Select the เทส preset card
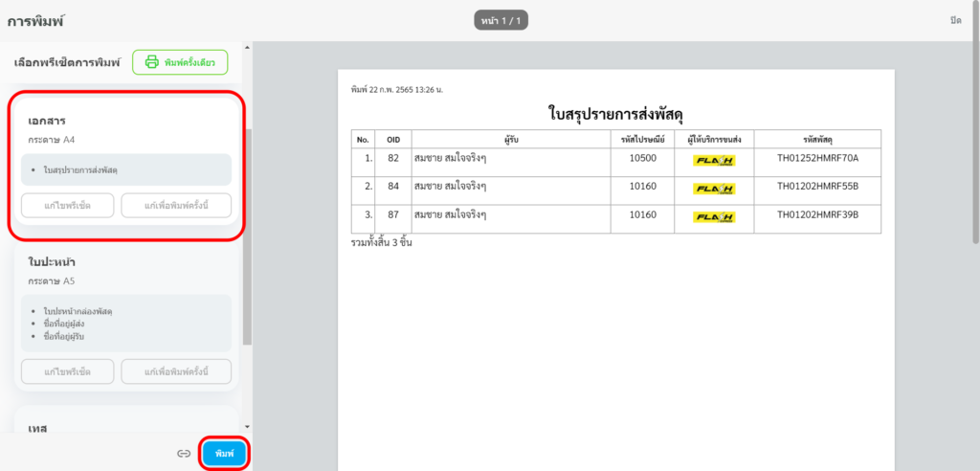This screenshot has width=980, height=471. (x=124, y=422)
